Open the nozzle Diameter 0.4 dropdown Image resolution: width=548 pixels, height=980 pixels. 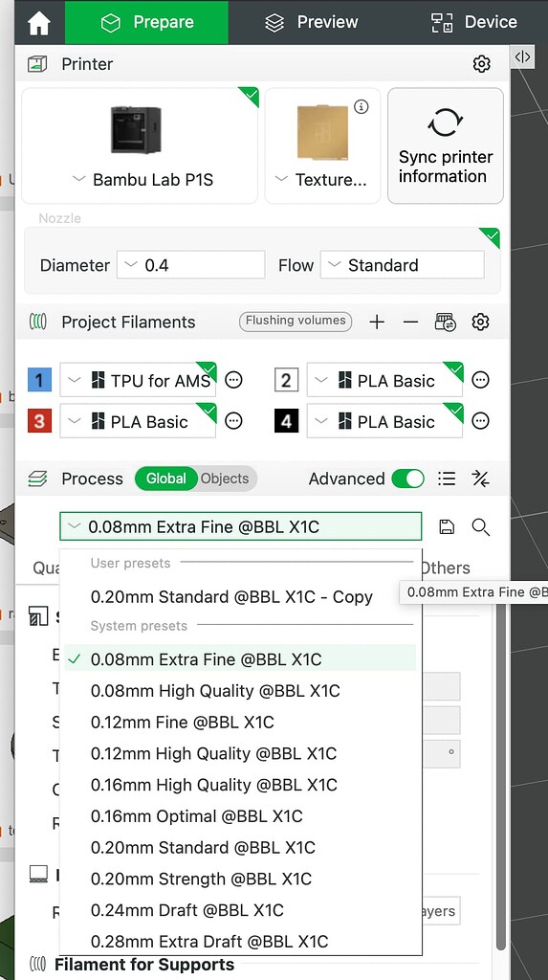pyautogui.click(x=191, y=265)
